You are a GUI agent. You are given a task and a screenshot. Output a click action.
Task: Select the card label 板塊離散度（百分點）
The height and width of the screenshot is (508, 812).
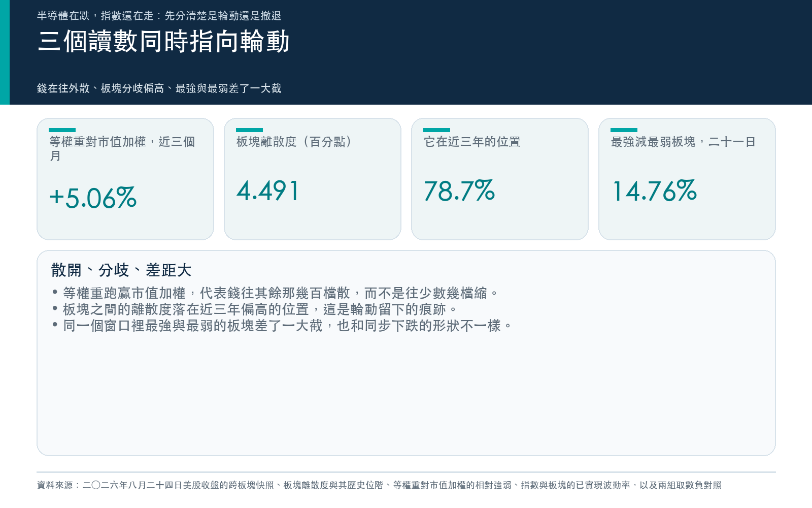click(294, 142)
